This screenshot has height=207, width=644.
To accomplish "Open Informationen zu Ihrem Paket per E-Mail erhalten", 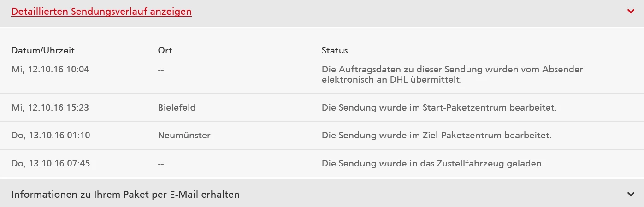I will coord(125,195).
